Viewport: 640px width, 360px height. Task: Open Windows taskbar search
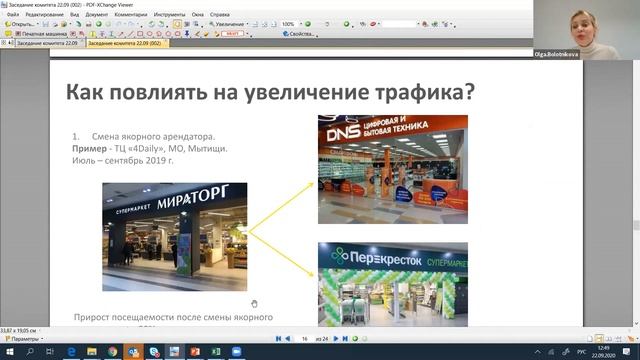(30, 351)
